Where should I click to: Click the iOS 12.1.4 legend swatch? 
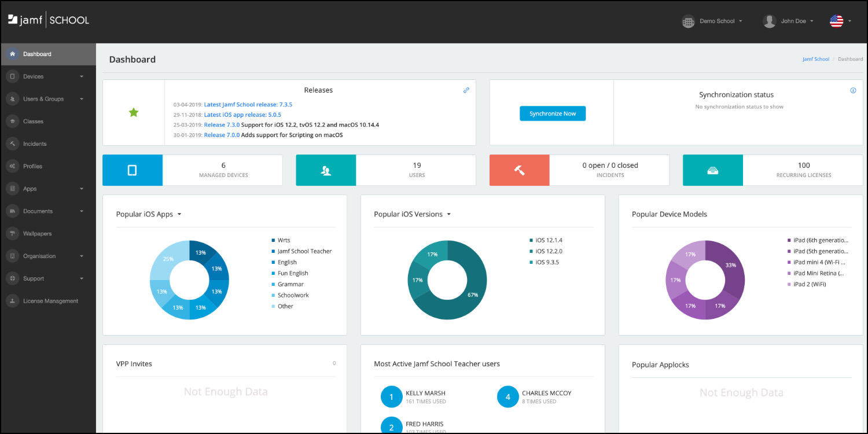tap(531, 240)
